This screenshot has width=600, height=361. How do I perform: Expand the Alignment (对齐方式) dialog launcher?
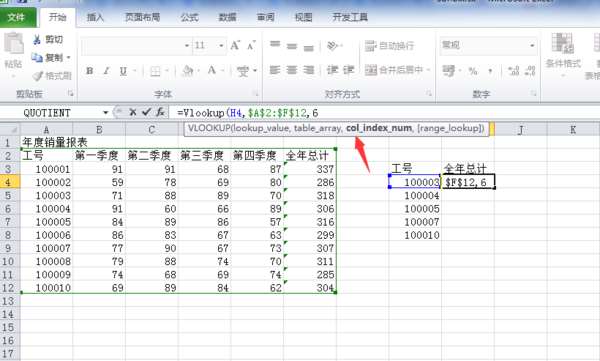429,93
